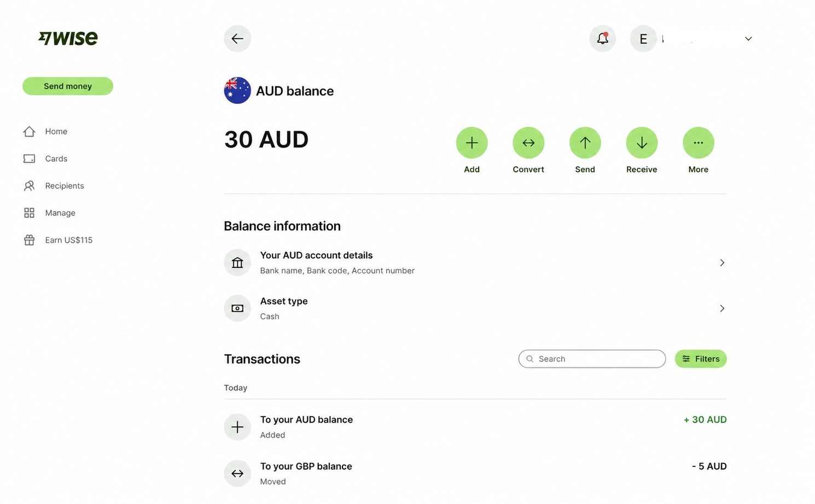
Task: Open the Asset type row
Action: pyautogui.click(x=475, y=309)
